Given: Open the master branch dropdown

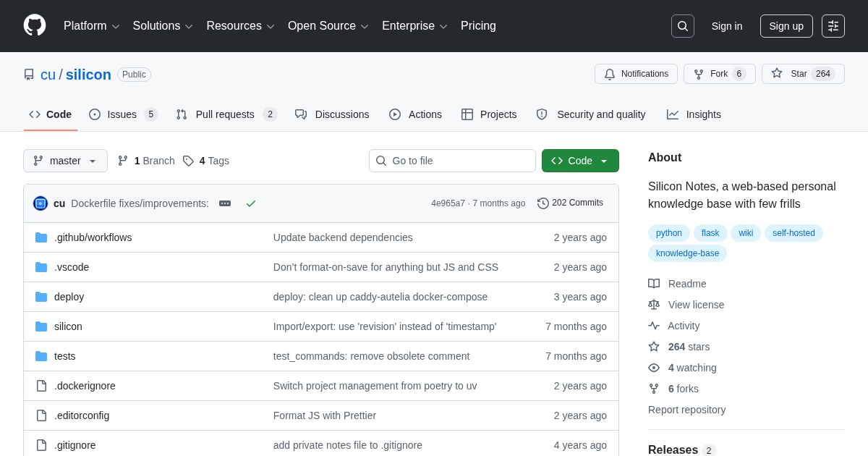Looking at the screenshot, I should coord(65,161).
